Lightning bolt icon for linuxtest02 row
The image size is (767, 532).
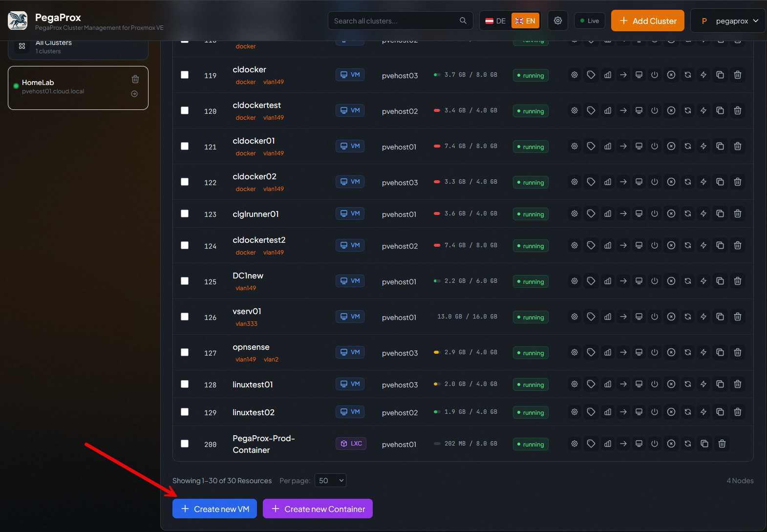(x=703, y=412)
